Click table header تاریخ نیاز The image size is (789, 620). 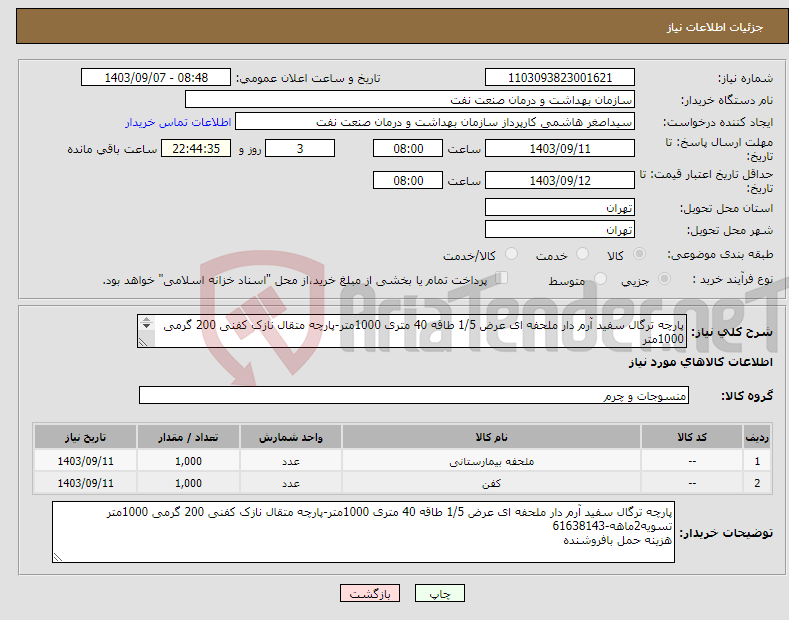[x=86, y=437]
